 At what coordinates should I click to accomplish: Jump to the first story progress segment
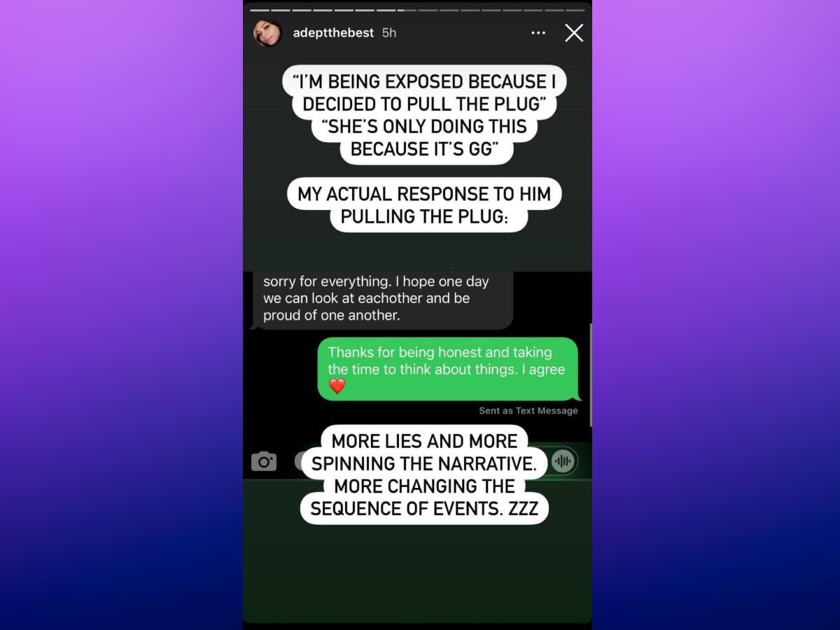click(260, 10)
